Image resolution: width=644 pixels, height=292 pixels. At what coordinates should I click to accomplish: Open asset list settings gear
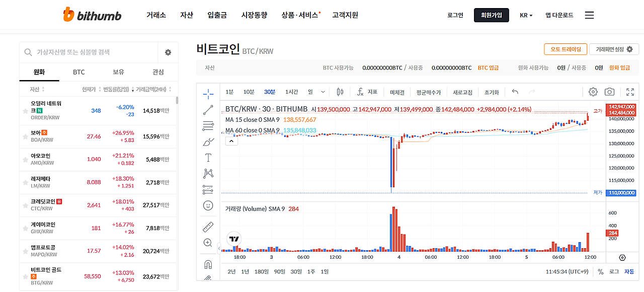coord(168,52)
